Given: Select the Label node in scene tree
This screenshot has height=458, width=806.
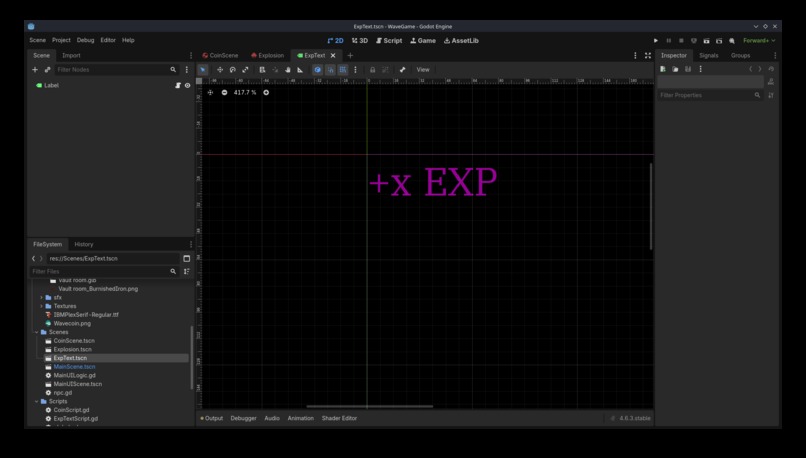Looking at the screenshot, I should [x=51, y=85].
